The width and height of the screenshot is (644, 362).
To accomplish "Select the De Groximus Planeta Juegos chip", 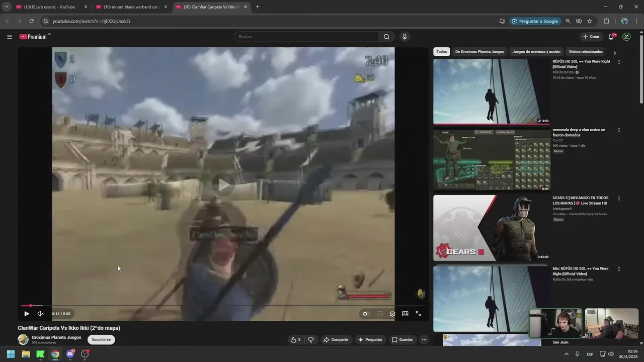I will coord(479,52).
